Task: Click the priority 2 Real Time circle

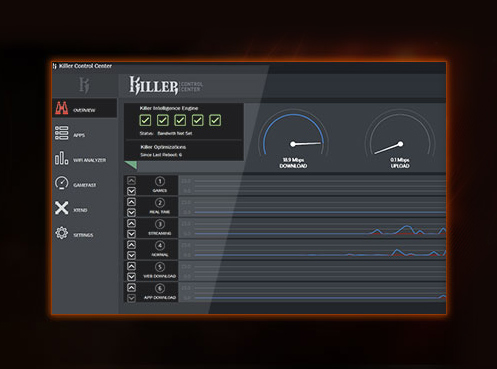Action: click(160, 203)
